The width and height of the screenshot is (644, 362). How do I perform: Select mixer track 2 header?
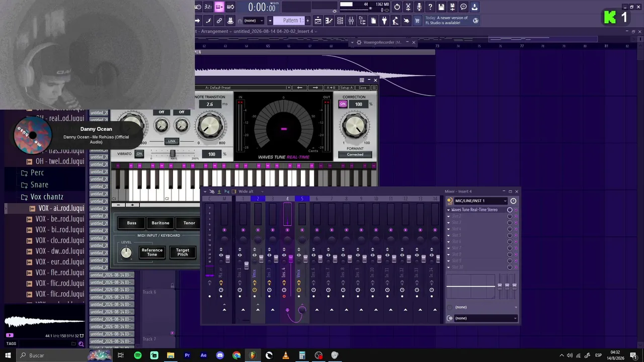click(x=258, y=199)
